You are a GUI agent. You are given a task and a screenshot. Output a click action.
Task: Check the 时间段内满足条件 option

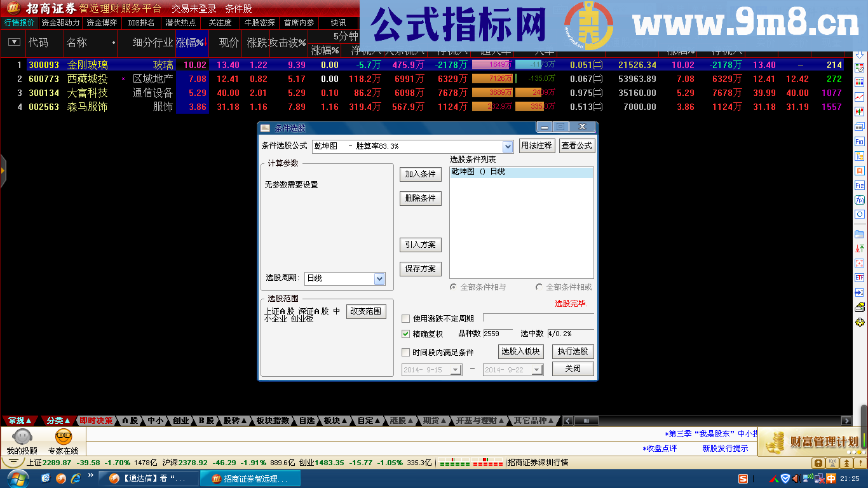pos(405,351)
